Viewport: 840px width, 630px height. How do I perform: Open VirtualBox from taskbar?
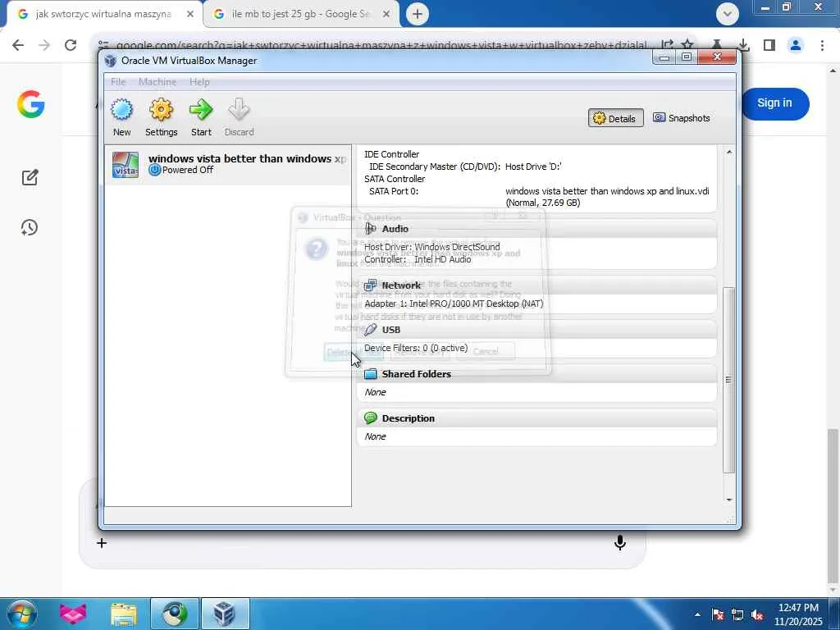point(225,614)
